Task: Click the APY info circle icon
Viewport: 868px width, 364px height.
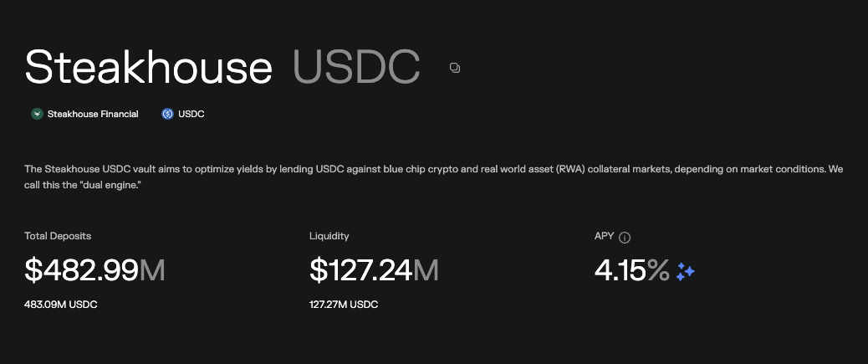Action: tap(625, 237)
